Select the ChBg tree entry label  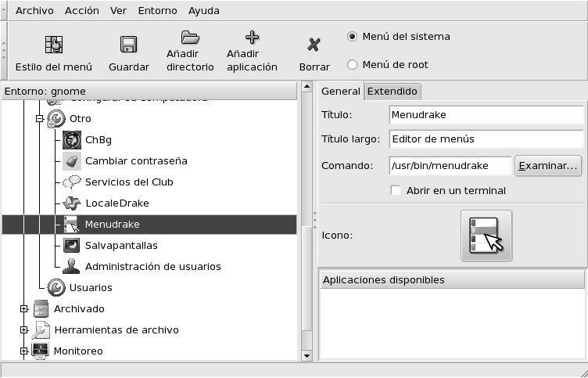[99, 140]
